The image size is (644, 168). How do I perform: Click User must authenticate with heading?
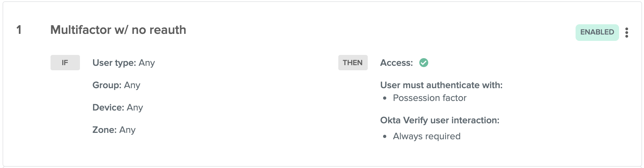click(441, 85)
